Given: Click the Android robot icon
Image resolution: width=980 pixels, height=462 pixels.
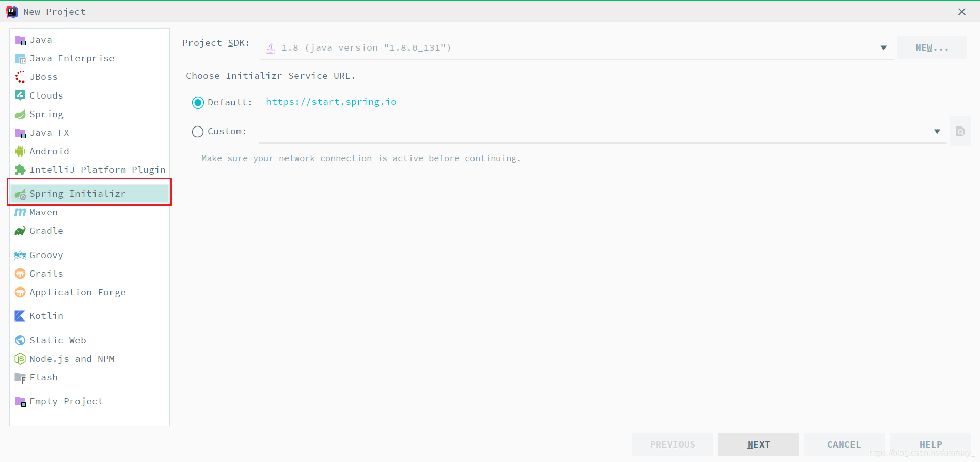Looking at the screenshot, I should [x=20, y=151].
